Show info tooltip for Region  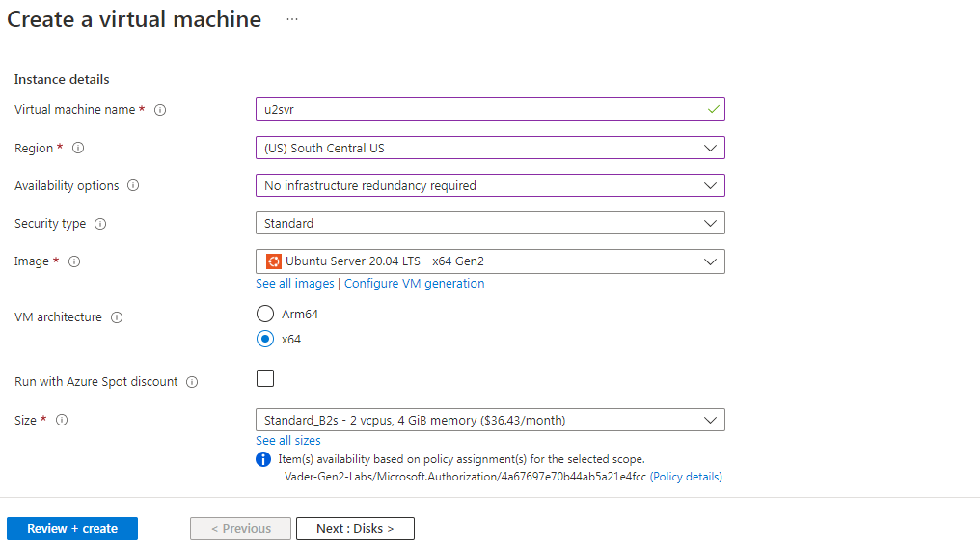(78, 149)
